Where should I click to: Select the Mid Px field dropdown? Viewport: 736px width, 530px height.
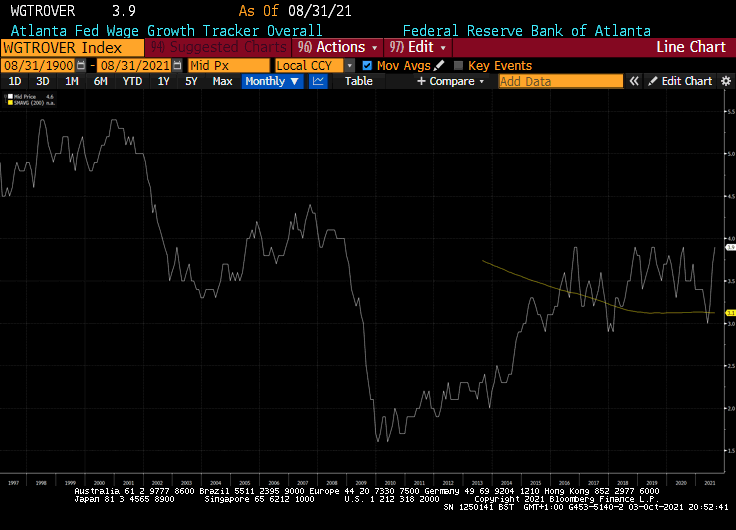[229, 66]
